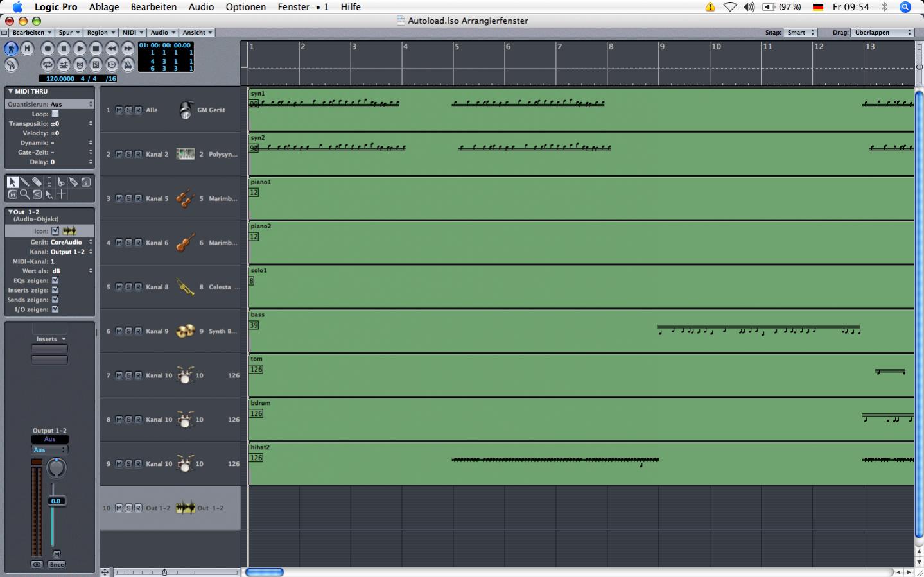Click the trumpet icon on track 5
924x577 pixels.
point(186,287)
